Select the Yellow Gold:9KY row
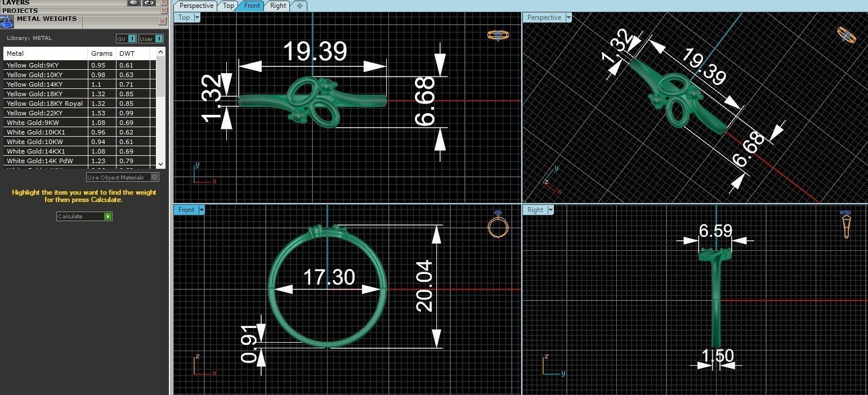 (79, 65)
